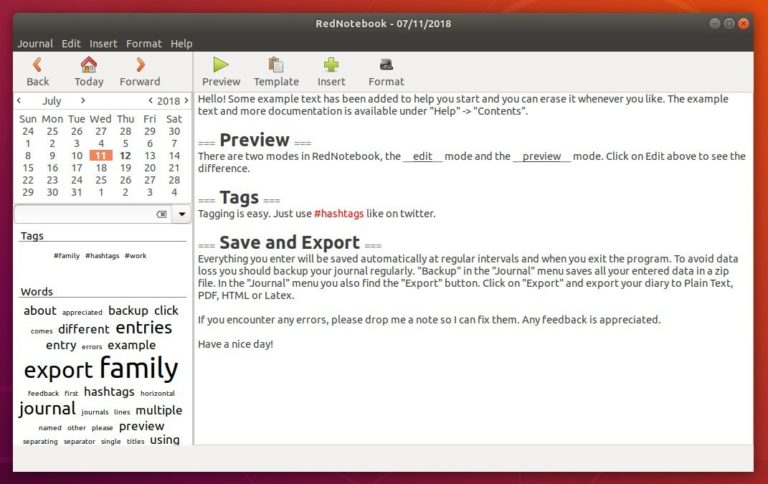Click the 'Preview' heading in the editor
768x484 pixels.
click(255, 140)
